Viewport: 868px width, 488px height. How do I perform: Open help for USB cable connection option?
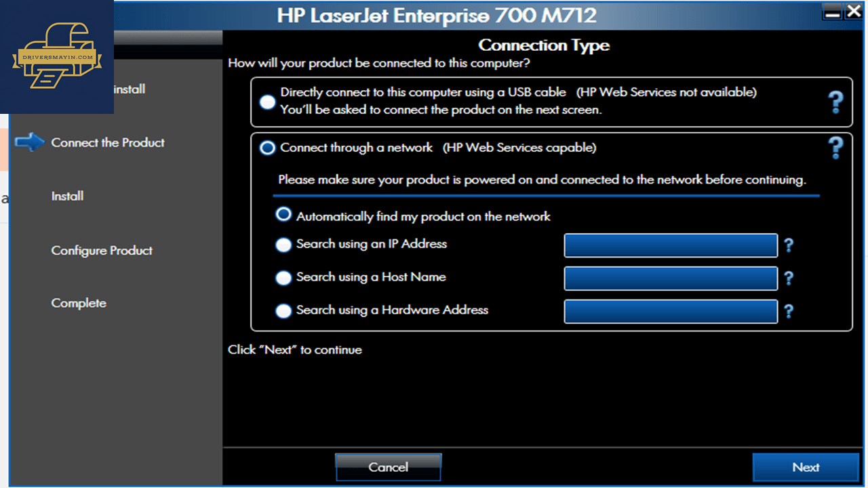[836, 102]
